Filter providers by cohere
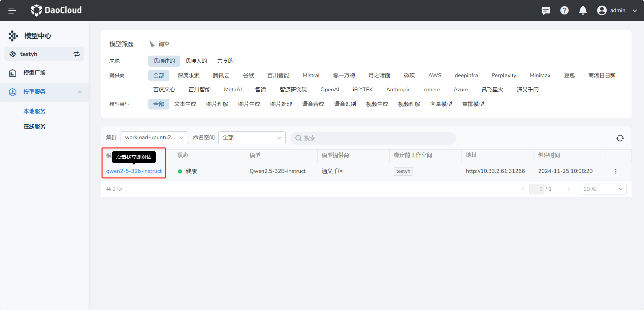The width and height of the screenshot is (644, 310). (432, 90)
